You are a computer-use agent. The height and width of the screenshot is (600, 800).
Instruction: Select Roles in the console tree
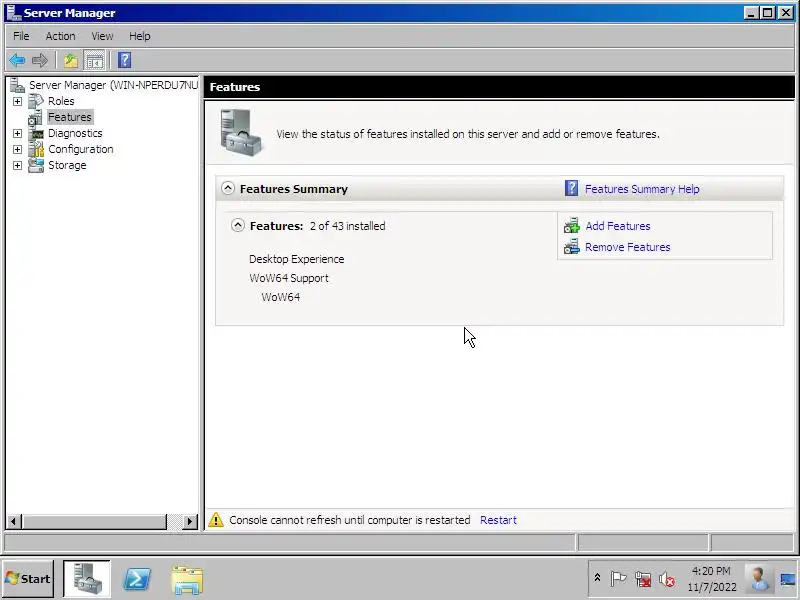[x=61, y=101]
